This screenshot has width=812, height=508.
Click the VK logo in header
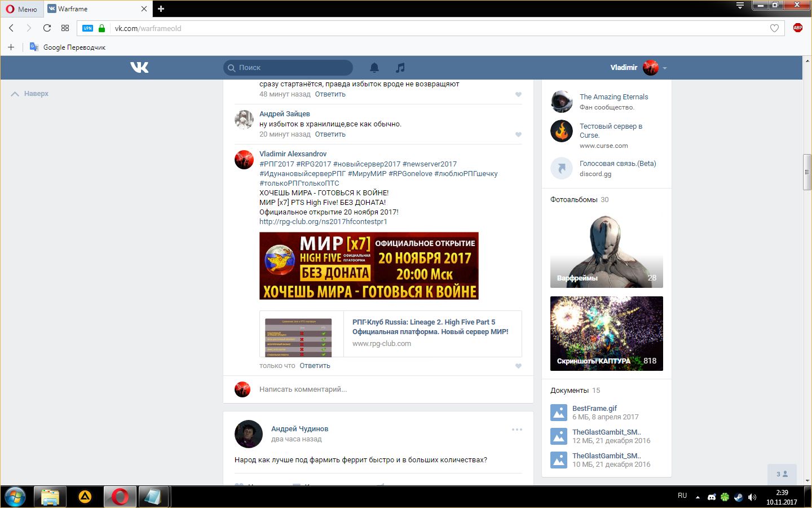click(x=139, y=68)
